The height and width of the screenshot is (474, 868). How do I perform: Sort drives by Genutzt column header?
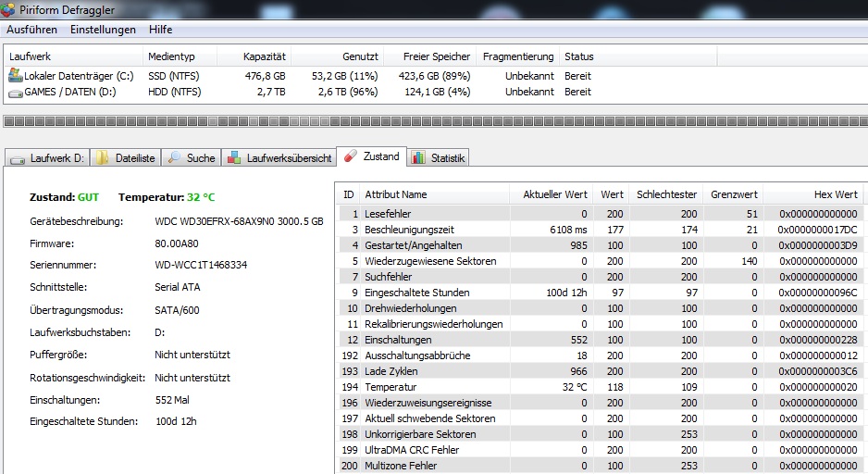pyautogui.click(x=337, y=56)
